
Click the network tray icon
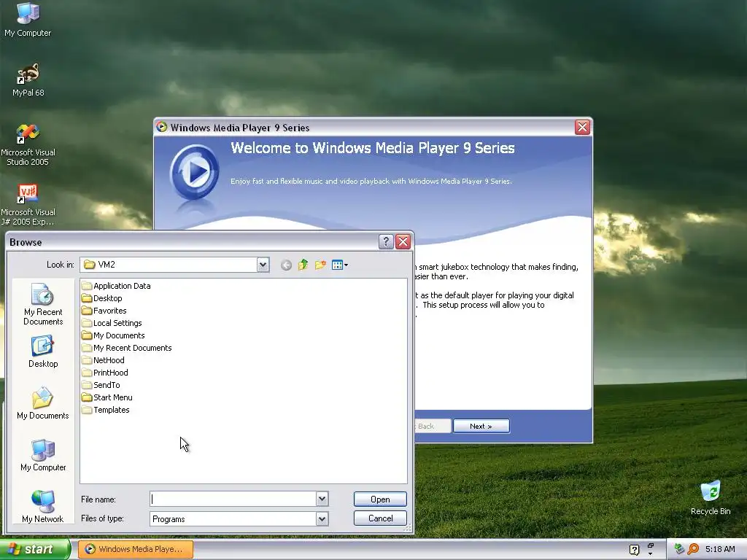point(679,549)
